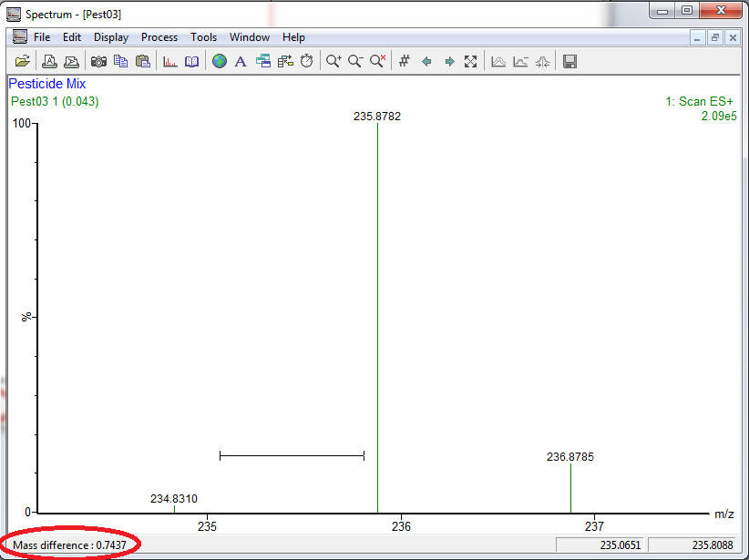This screenshot has width=749, height=560.
Task: Click the red spectrum bars icon
Action: tap(170, 62)
